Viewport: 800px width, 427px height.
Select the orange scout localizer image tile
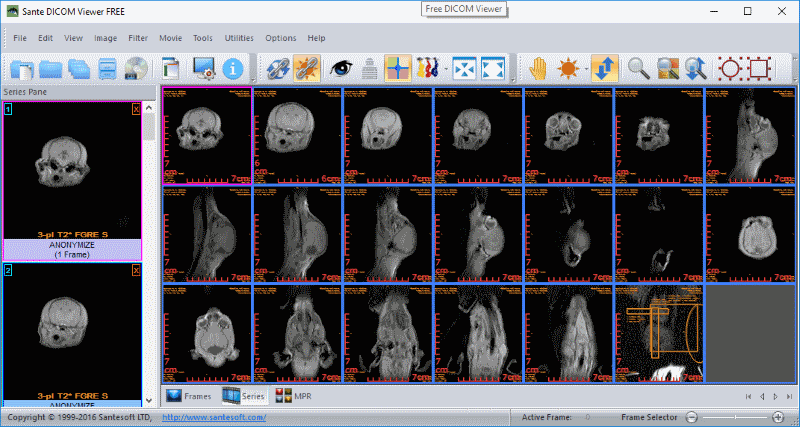tap(659, 334)
